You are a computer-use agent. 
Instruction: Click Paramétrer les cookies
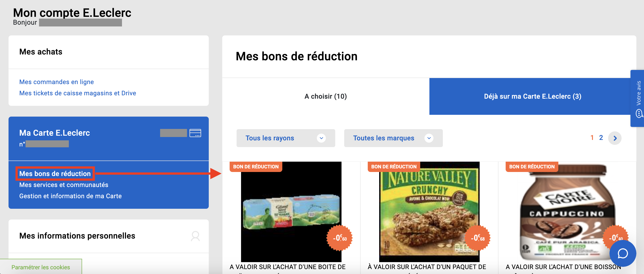41,267
